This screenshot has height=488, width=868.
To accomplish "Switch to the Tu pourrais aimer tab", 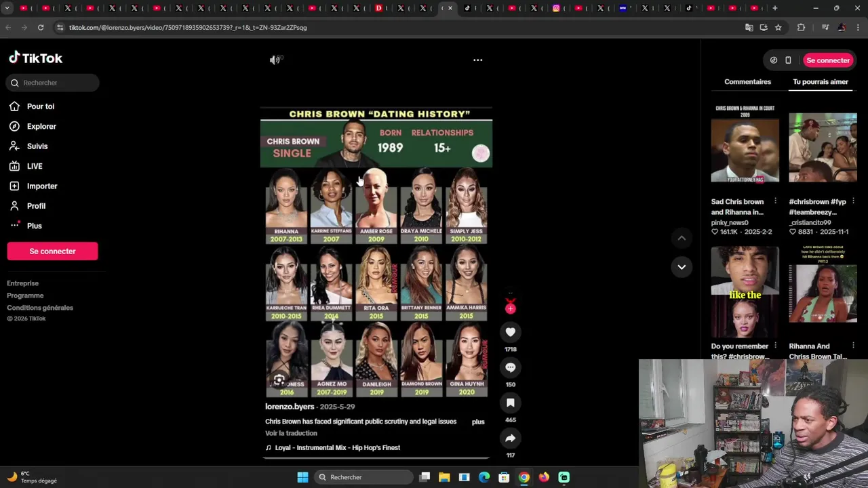I will (821, 81).
